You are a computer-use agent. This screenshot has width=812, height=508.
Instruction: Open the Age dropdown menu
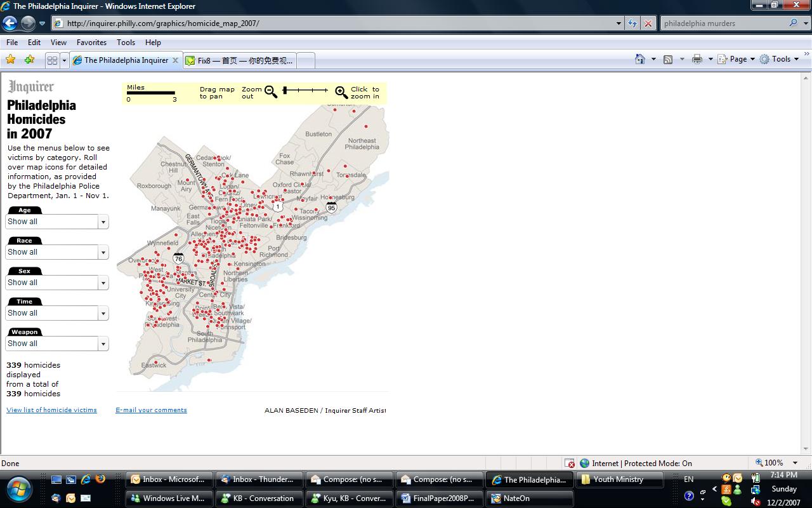[103, 222]
